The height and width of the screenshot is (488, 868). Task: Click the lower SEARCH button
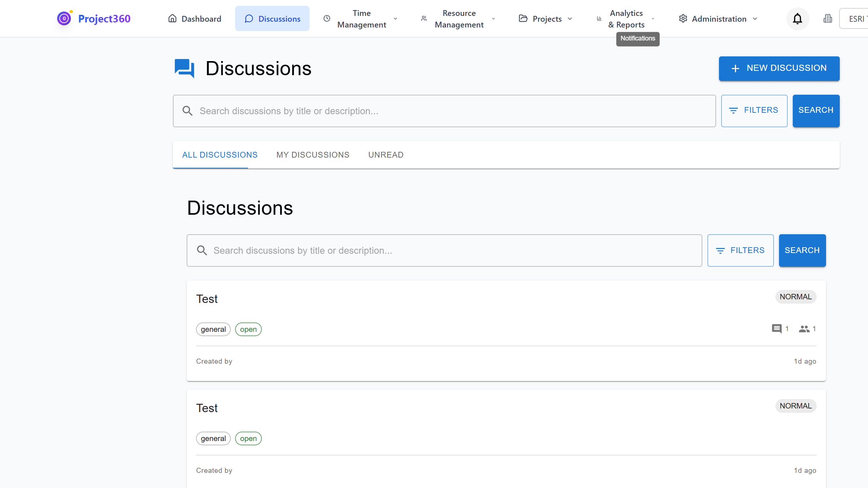coord(802,250)
